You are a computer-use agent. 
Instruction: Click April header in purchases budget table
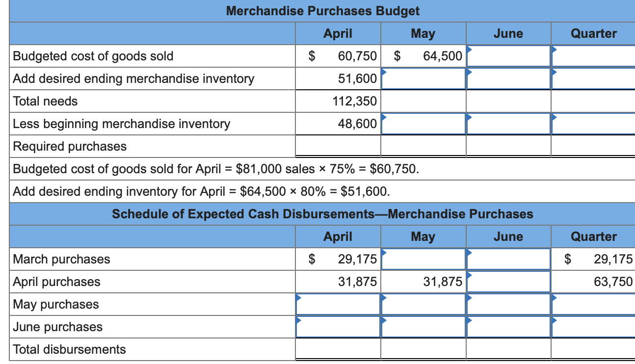tap(338, 34)
